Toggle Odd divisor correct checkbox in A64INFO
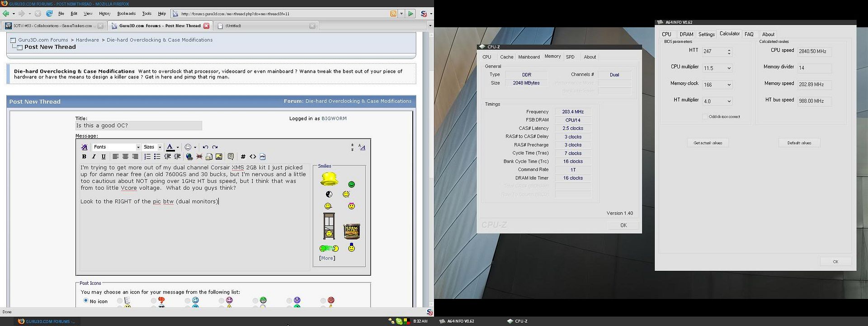 click(x=705, y=117)
